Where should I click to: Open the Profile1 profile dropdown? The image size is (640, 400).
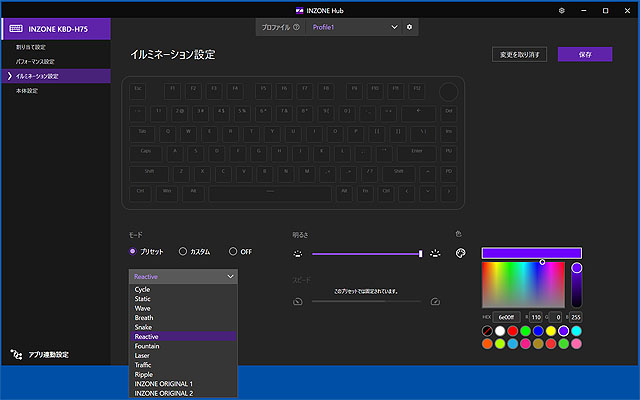coord(355,27)
